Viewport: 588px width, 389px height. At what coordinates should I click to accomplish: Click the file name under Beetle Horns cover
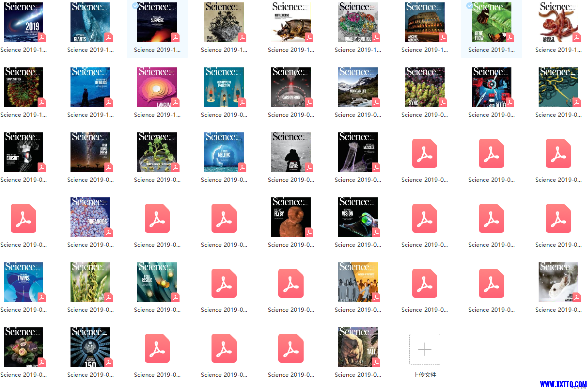tap(291, 50)
